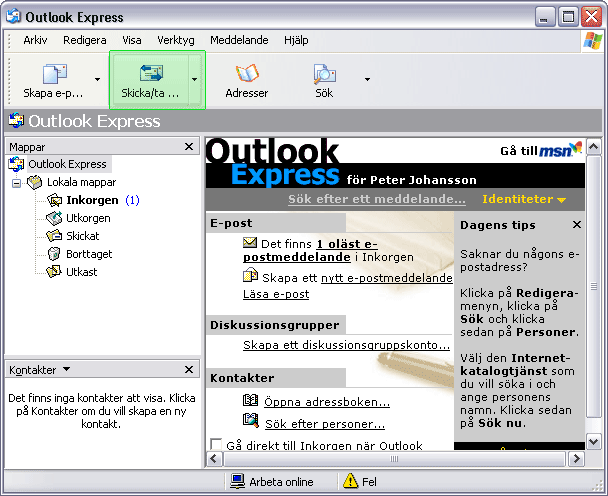
Task: Close the Mappar folder pane
Action: click(189, 147)
